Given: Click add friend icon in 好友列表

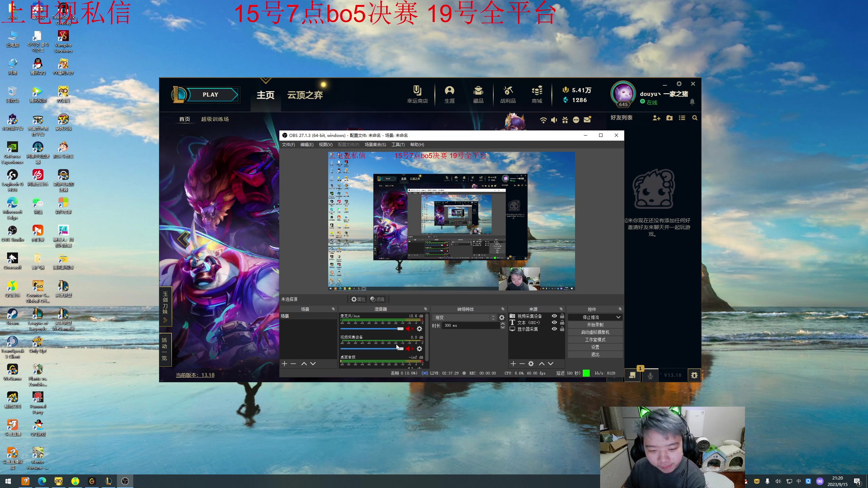Looking at the screenshot, I should (656, 118).
